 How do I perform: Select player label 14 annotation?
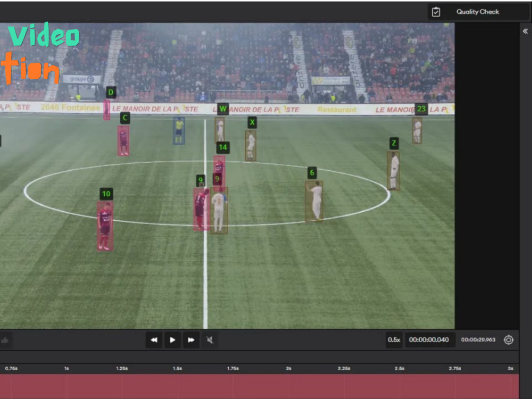[223, 147]
